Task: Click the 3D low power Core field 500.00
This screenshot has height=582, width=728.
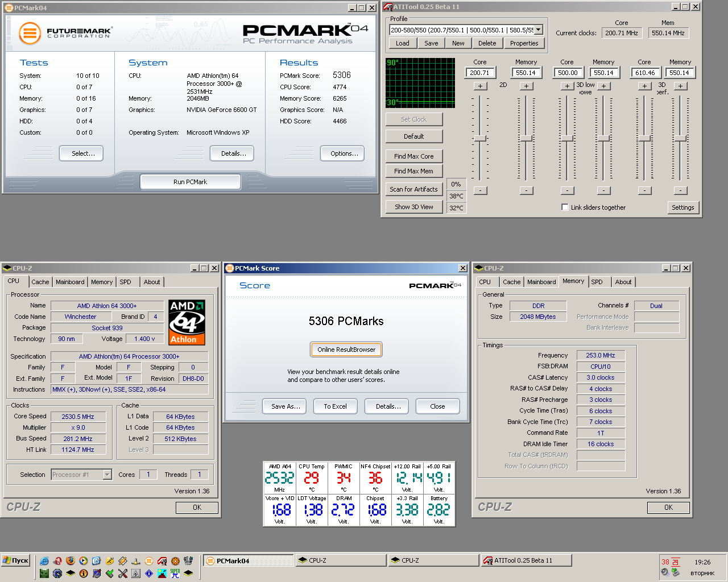Action: tap(567, 73)
